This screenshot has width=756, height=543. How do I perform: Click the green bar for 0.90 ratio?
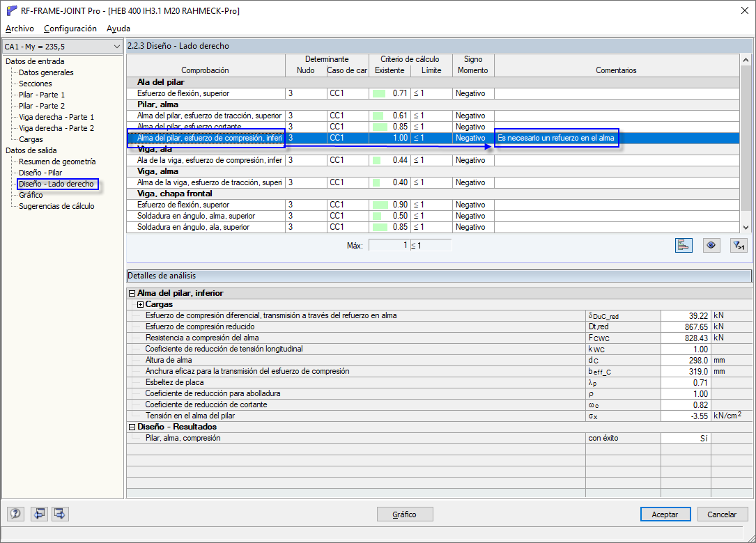click(x=380, y=205)
